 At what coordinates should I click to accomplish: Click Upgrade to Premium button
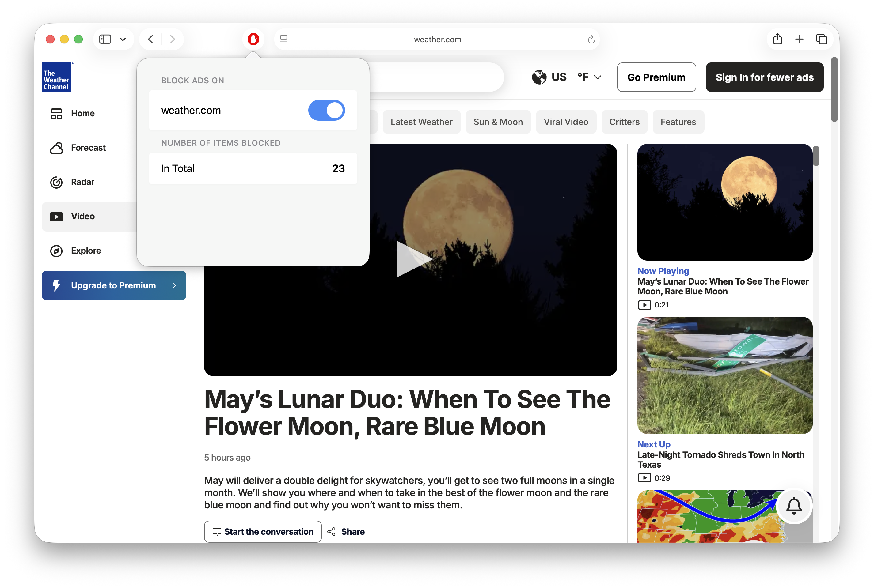[114, 285]
